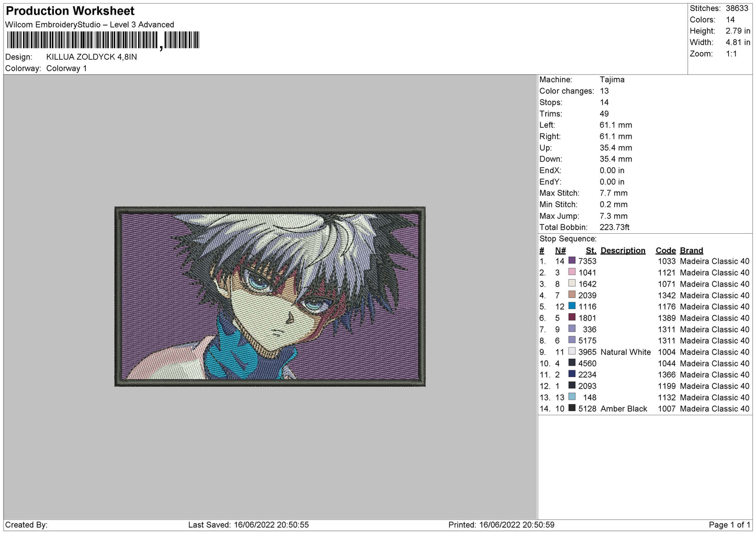The image size is (756, 534).
Task: Click the Code column header
Action: tap(665, 251)
